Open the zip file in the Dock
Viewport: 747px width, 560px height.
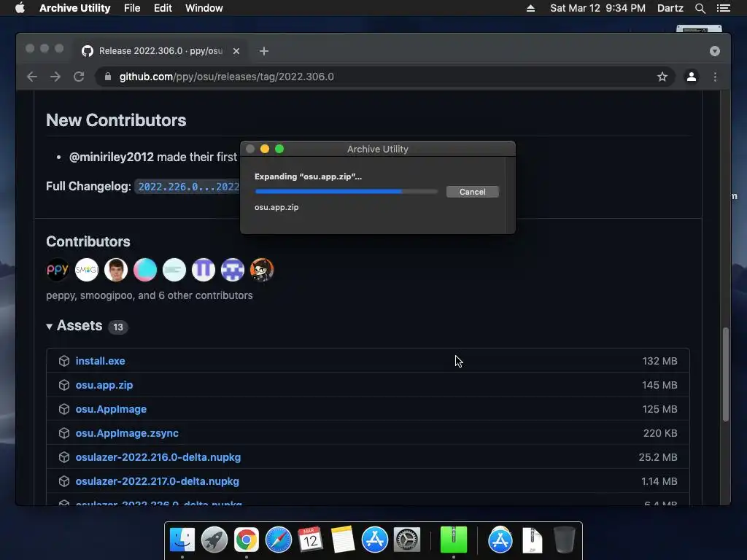click(x=532, y=540)
